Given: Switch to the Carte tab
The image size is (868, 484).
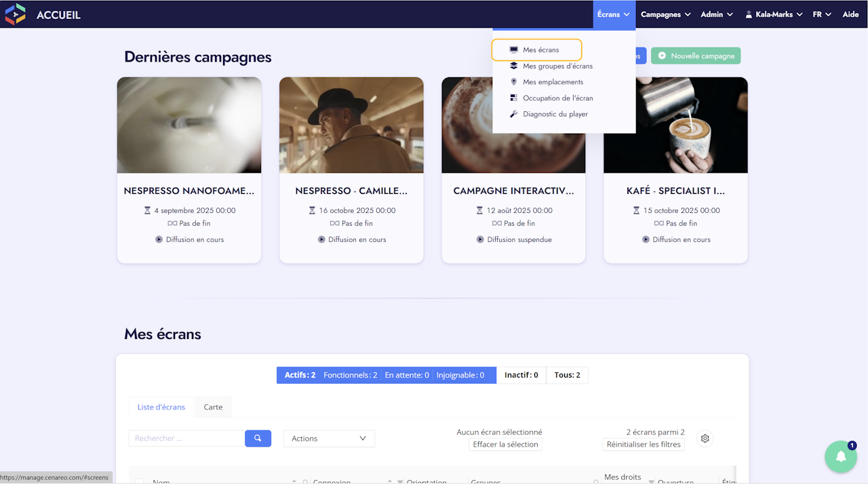Looking at the screenshot, I should pos(213,407).
